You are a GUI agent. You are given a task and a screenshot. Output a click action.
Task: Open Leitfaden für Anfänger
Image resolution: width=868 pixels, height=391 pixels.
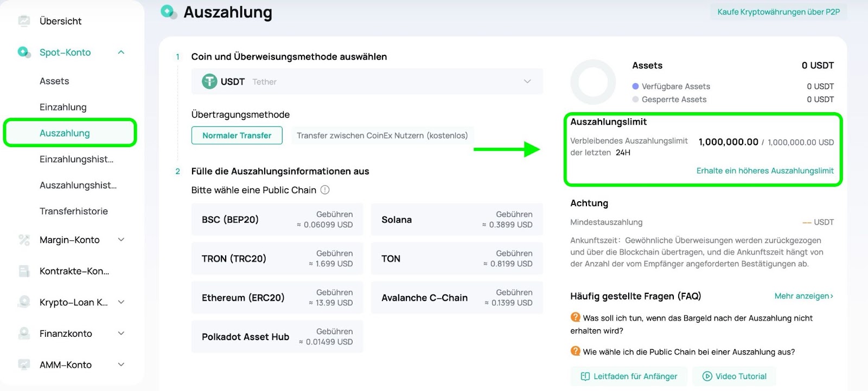point(629,376)
